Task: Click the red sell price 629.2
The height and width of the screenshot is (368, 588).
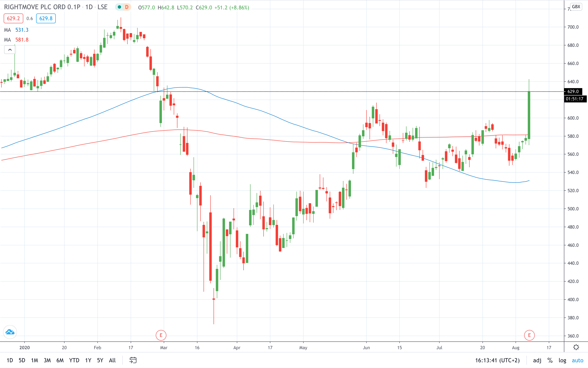Action: tap(13, 18)
